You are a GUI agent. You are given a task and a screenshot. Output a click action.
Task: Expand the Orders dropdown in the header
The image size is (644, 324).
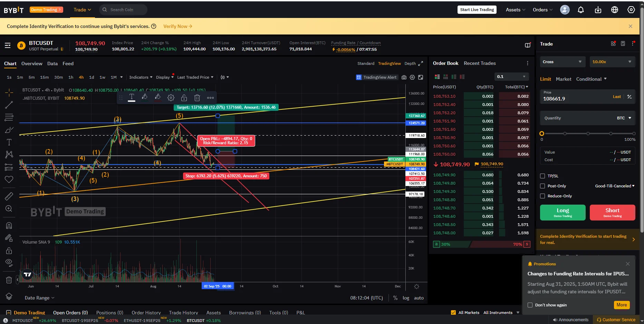coord(542,10)
